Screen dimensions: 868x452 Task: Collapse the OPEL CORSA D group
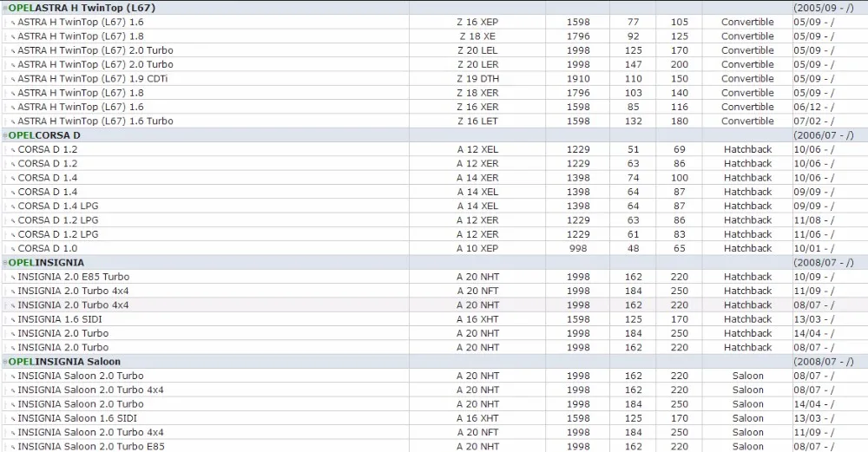point(5,135)
